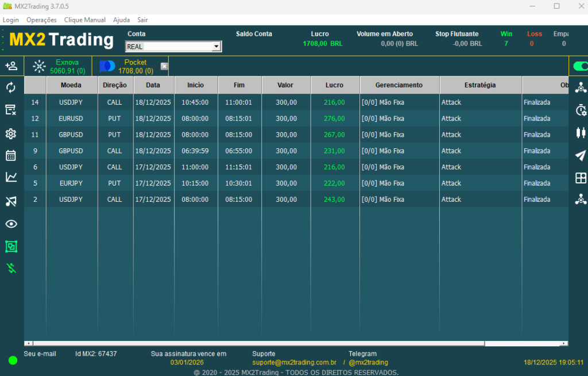This screenshot has width=588, height=376.
Task: Toggle the green crossed dollar icon
Action: pos(11,268)
